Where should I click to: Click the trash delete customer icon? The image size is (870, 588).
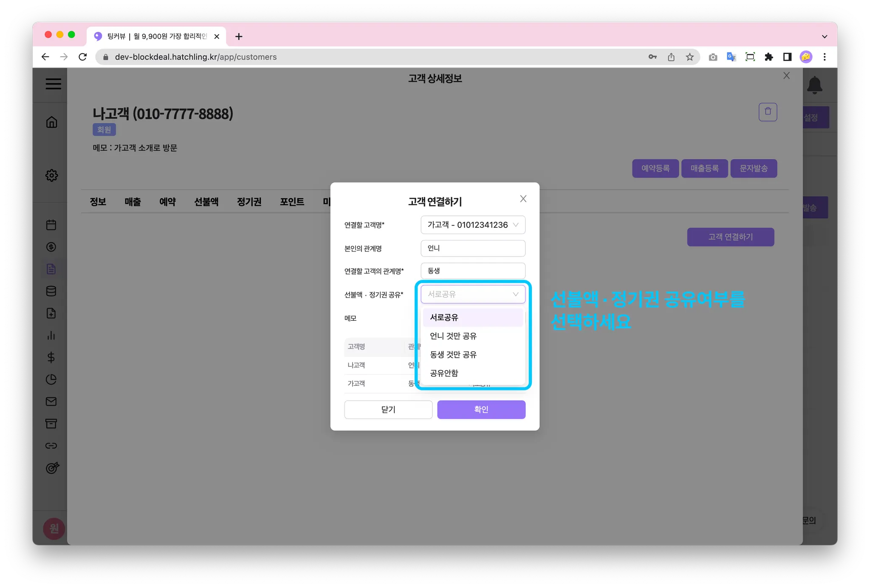pyautogui.click(x=768, y=112)
